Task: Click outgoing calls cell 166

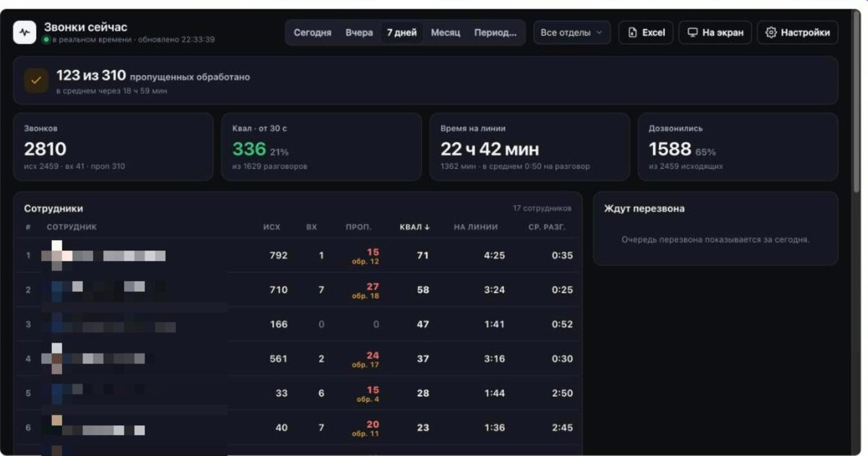Action: tap(278, 324)
